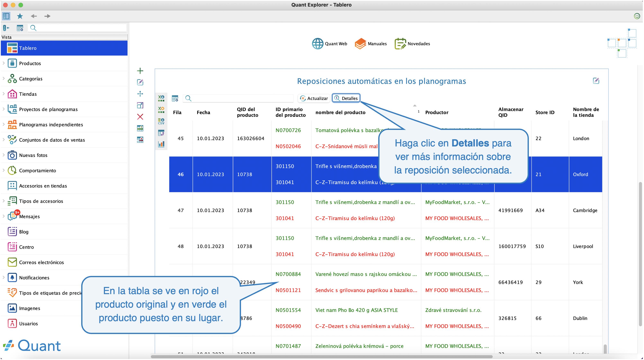Viewport: 644px width, 360px height.
Task: Sort by Productor column header
Action: click(x=437, y=112)
